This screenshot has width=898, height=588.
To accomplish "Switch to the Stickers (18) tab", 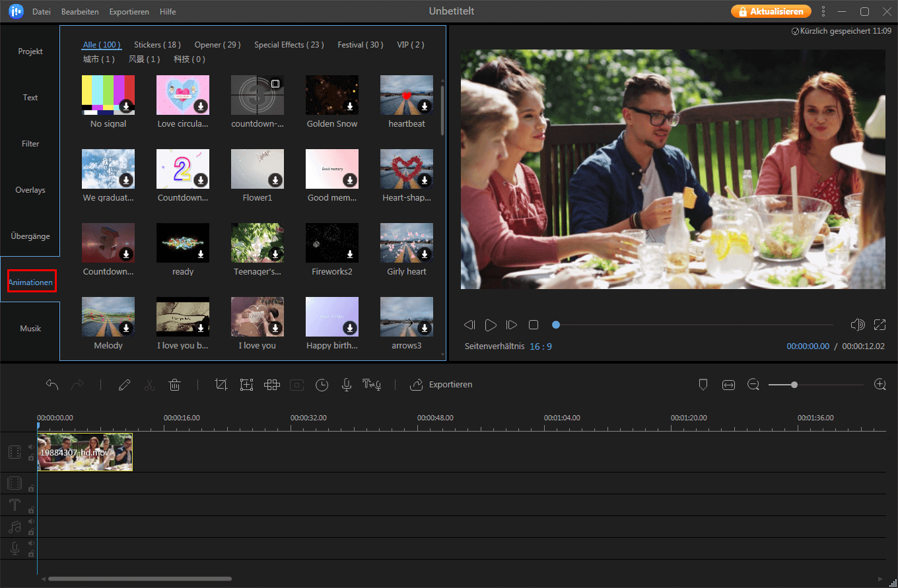I will click(x=157, y=44).
